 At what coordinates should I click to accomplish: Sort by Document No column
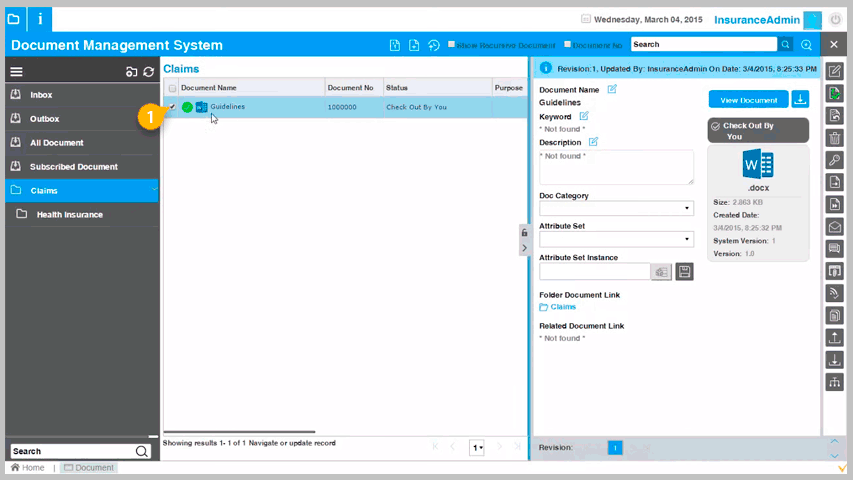[350, 88]
